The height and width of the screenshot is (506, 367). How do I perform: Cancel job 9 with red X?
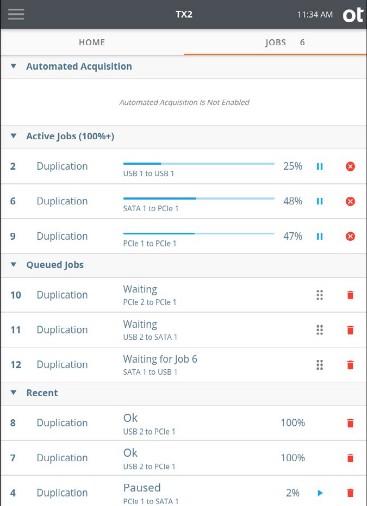click(x=350, y=236)
